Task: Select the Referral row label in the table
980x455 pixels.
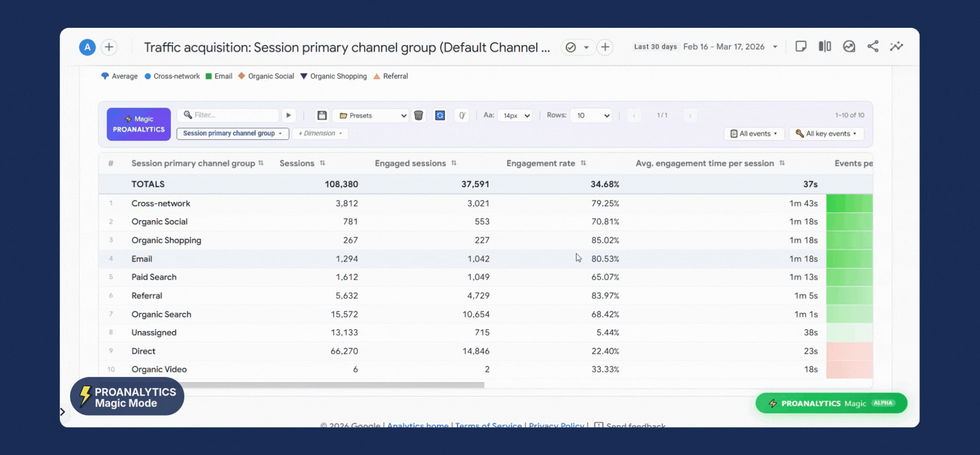Action: click(x=147, y=296)
